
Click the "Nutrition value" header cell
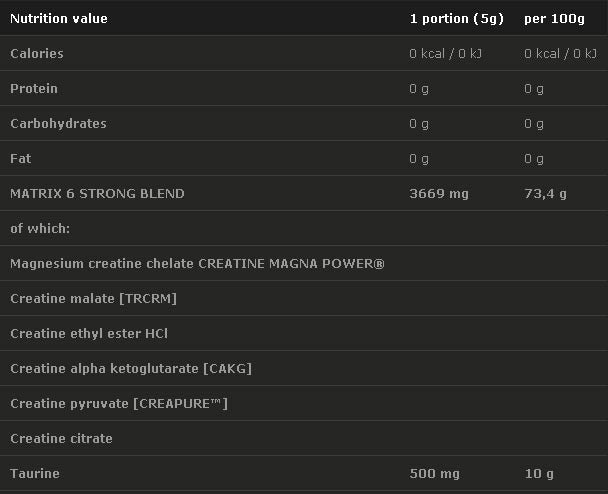[x=59, y=18]
